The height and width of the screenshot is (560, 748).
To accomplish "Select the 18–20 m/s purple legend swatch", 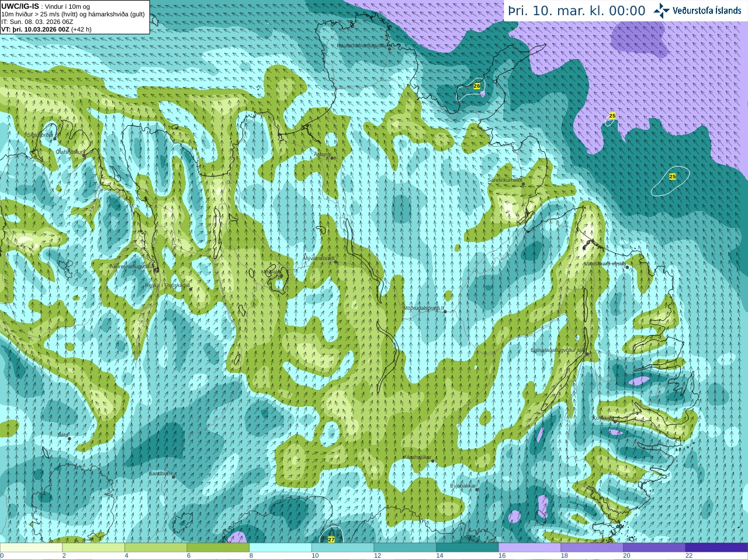I will point(592,547).
